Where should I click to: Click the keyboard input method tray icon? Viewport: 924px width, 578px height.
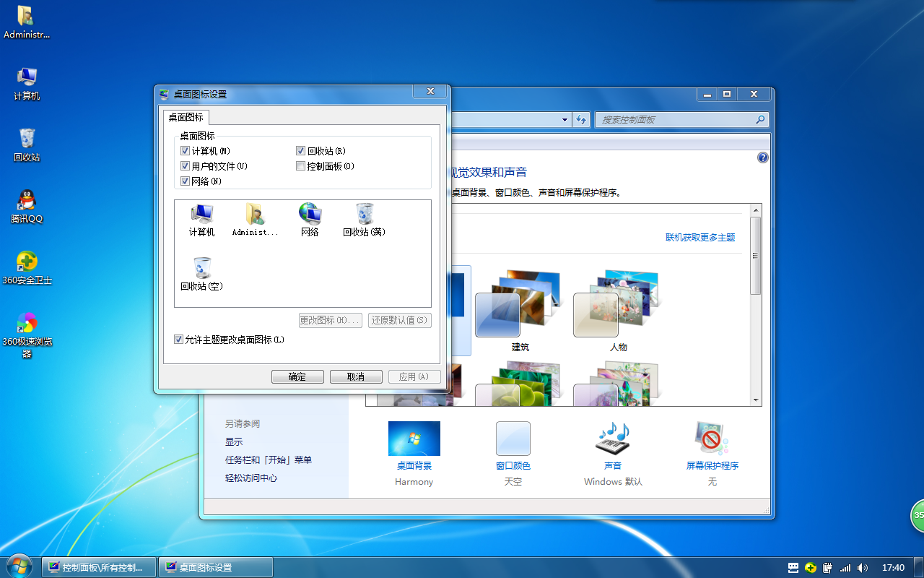pos(793,568)
